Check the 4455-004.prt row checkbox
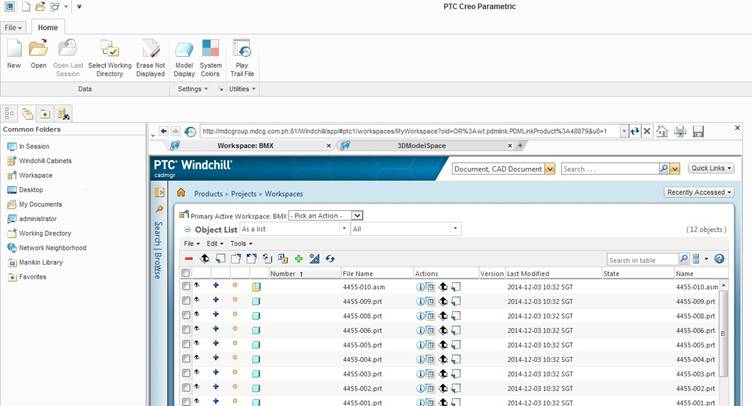Viewport: 752px width, 406px height. [x=186, y=358]
